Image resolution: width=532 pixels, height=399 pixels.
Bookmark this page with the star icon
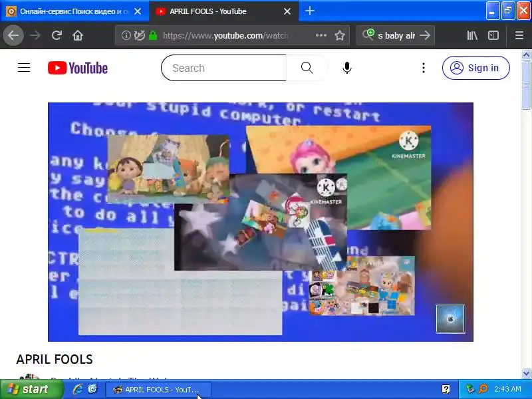[340, 35]
